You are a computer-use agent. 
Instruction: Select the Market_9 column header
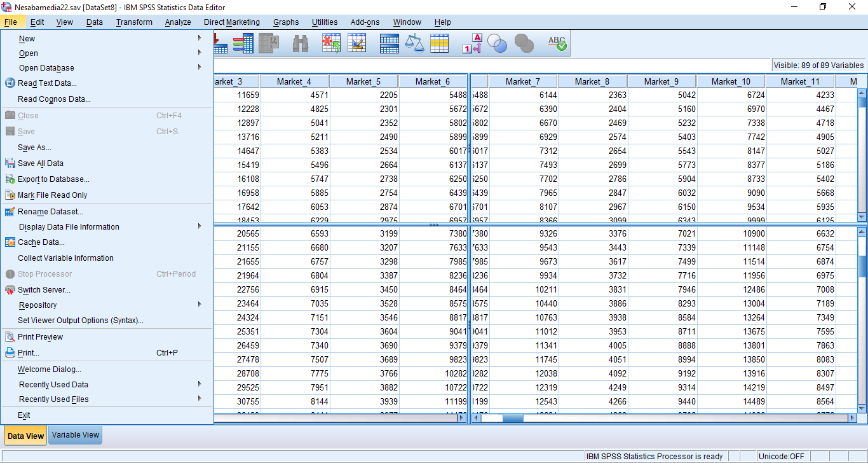(661, 81)
